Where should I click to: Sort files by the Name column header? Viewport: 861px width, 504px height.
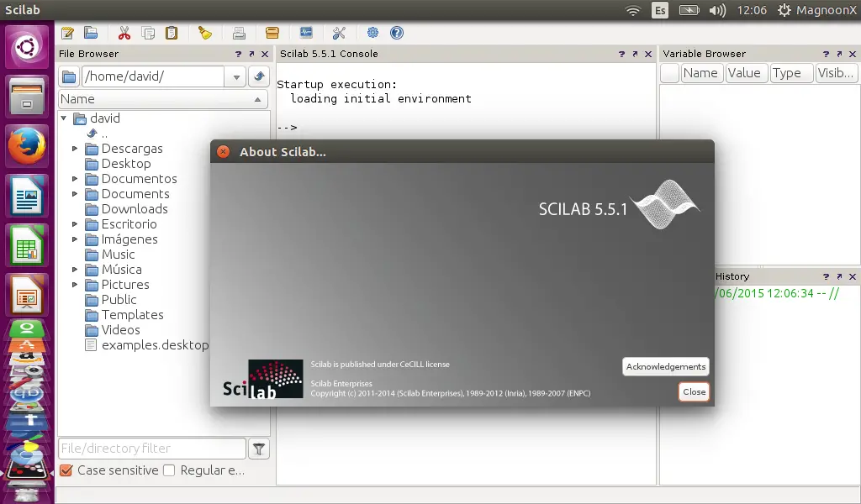pos(162,99)
